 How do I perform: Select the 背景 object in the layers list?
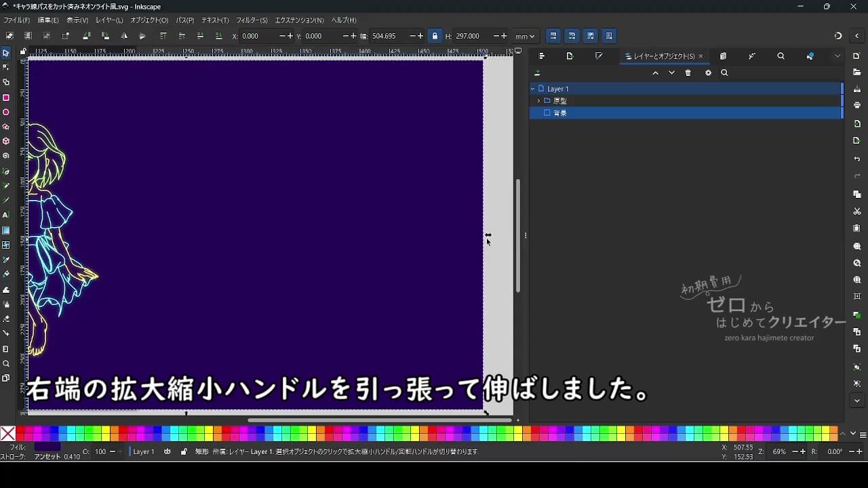[559, 113]
